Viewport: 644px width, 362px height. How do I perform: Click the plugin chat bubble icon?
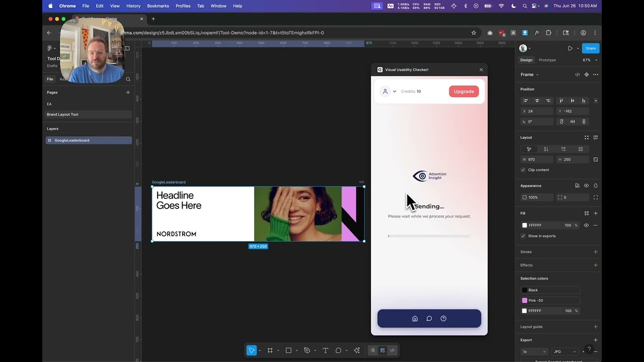(429, 318)
